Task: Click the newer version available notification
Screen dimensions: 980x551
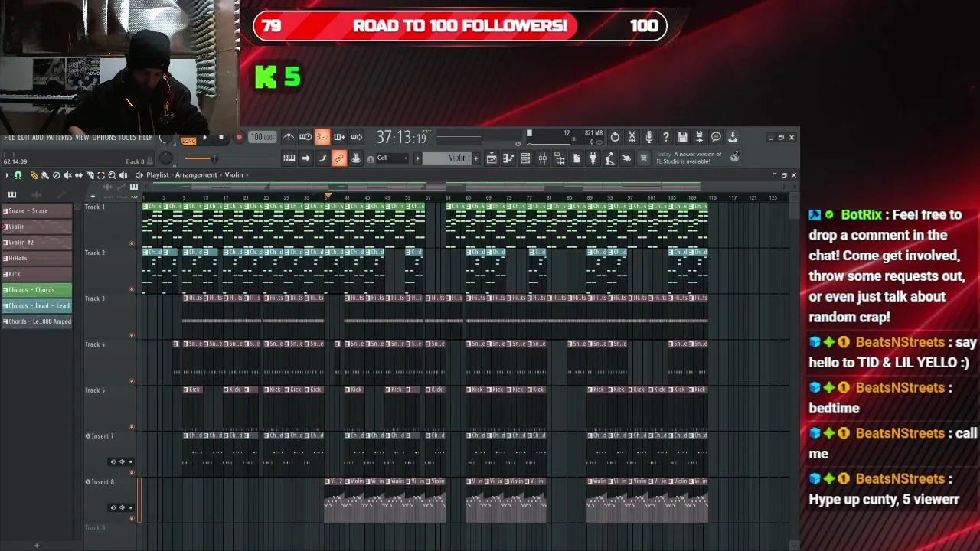Action: click(x=698, y=158)
